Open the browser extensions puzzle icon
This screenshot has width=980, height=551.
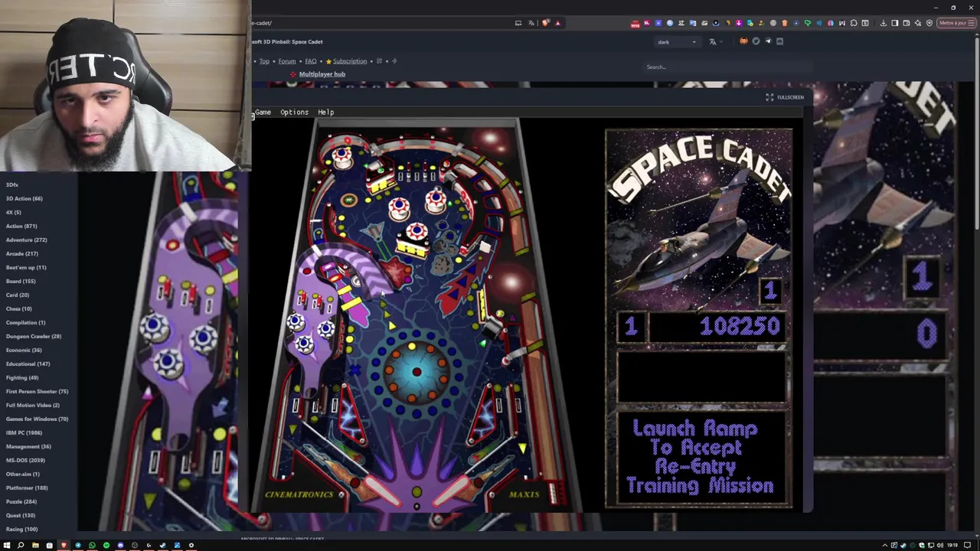coord(854,23)
